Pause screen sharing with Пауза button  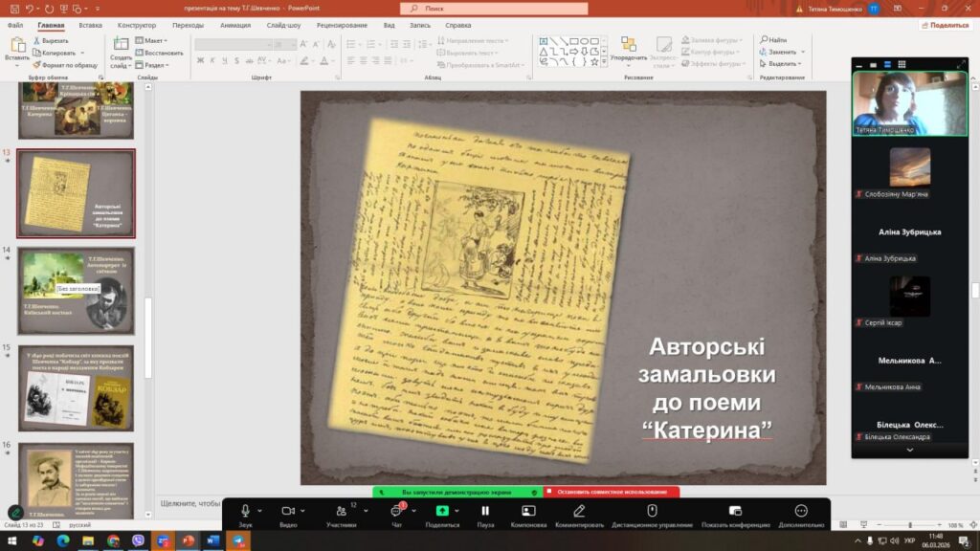click(485, 512)
